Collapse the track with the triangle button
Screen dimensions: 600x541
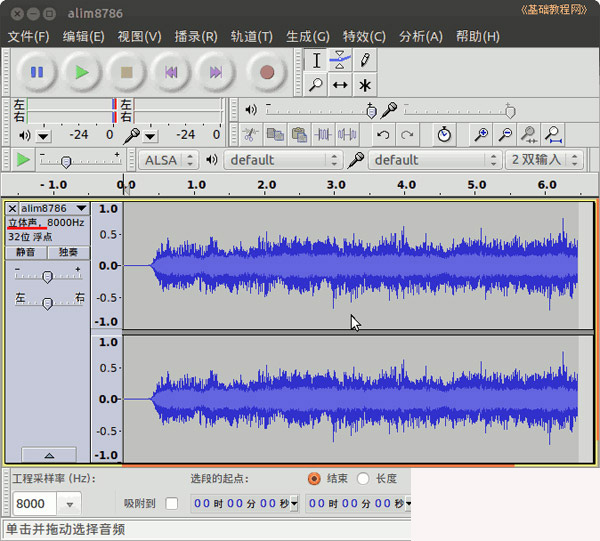[x=49, y=455]
